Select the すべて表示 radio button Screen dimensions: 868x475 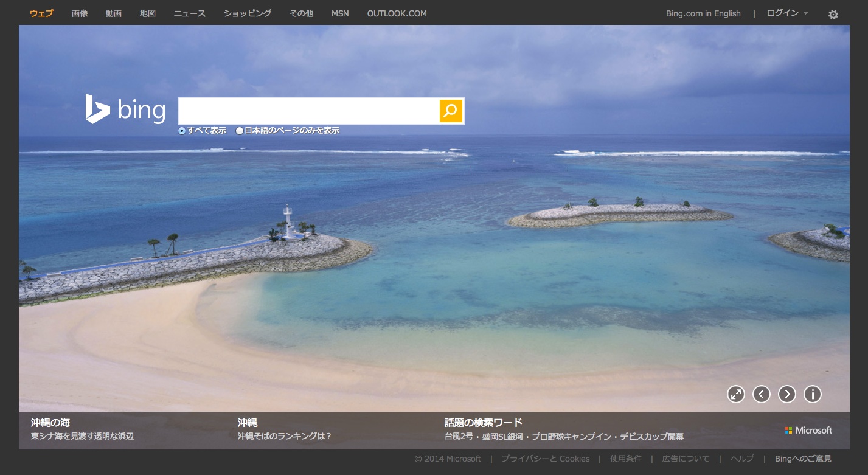coord(182,131)
